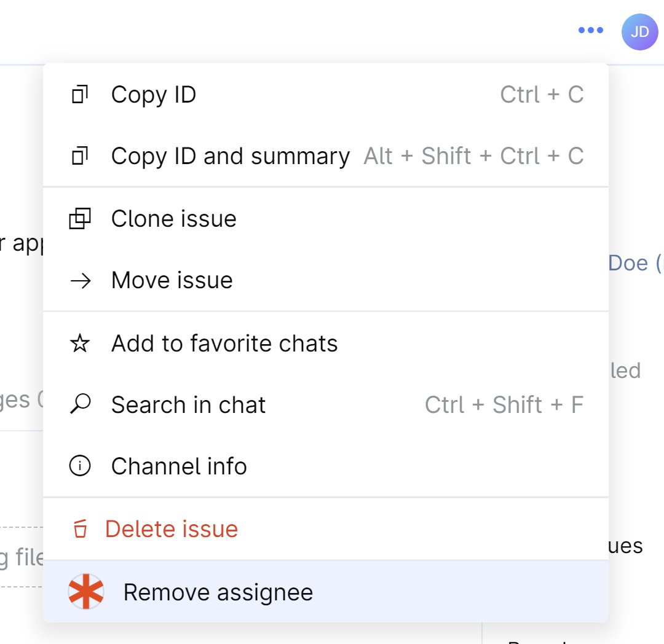Click the JD profile avatar
The image size is (664, 644).
tap(640, 32)
